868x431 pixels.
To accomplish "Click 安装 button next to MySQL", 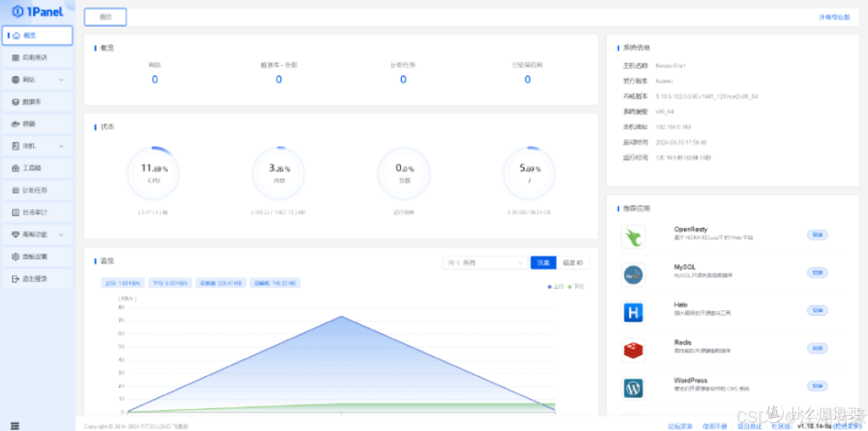I will click(x=817, y=273).
